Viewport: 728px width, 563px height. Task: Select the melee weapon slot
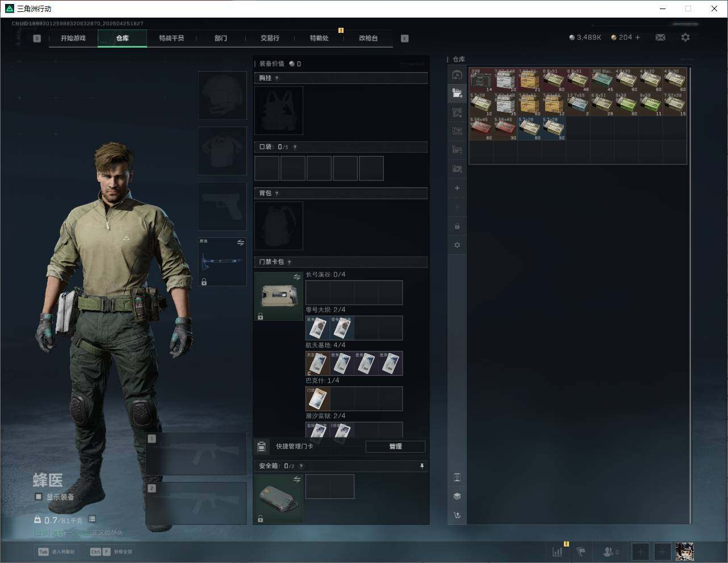tap(223, 262)
